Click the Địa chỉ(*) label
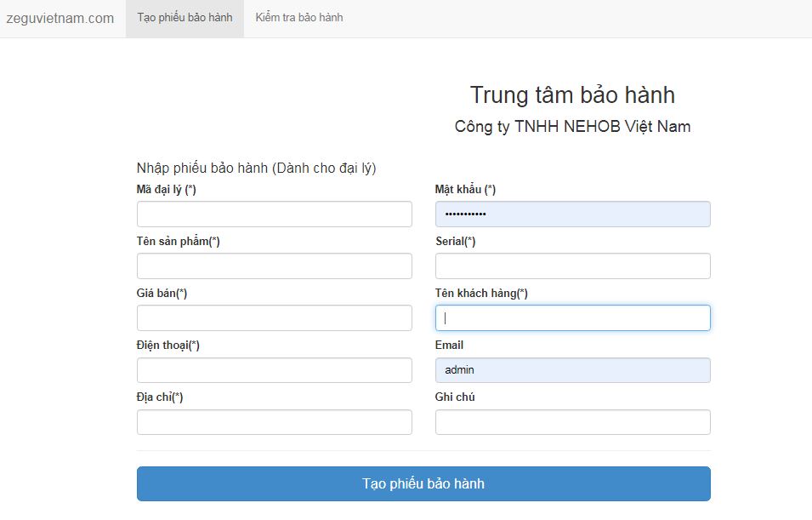 tap(160, 397)
